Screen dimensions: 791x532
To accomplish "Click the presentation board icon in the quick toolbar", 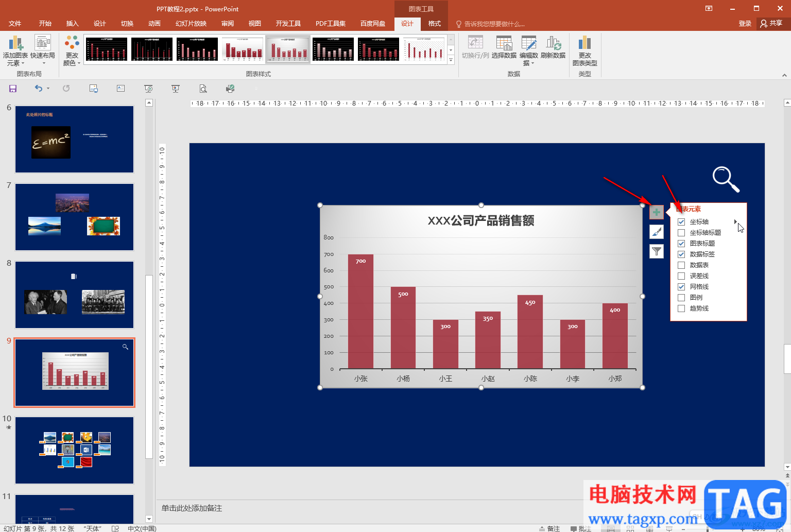I will 176,89.
